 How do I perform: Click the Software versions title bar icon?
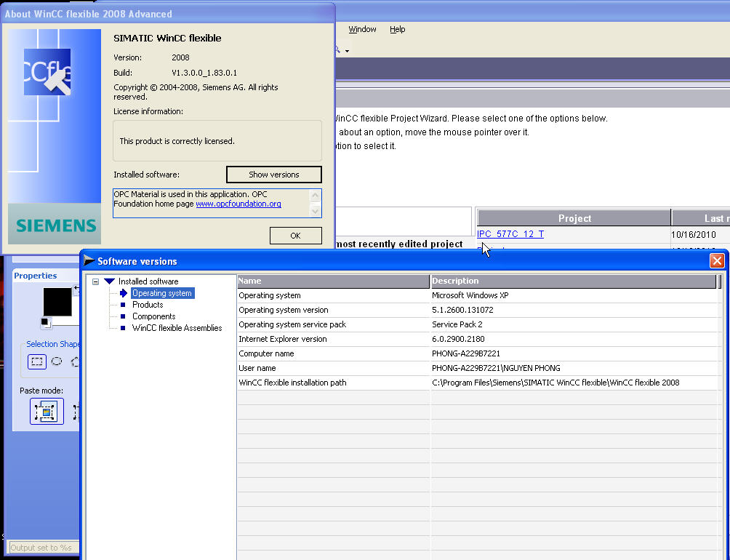[x=89, y=261]
